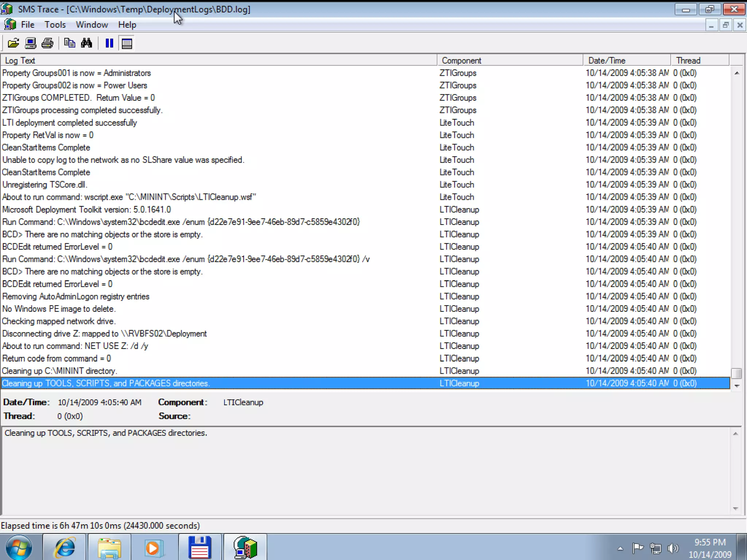Click the detail pane scroll up arrow
The image size is (747, 560).
tap(735, 433)
